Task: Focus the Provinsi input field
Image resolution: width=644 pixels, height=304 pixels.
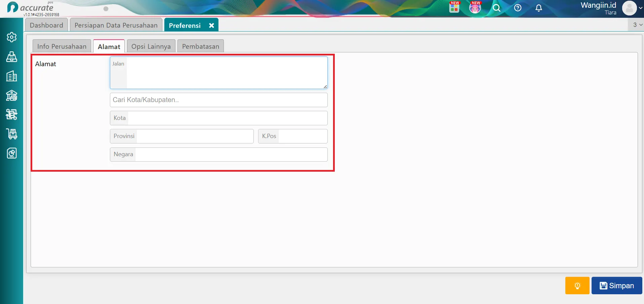Action: [182, 136]
